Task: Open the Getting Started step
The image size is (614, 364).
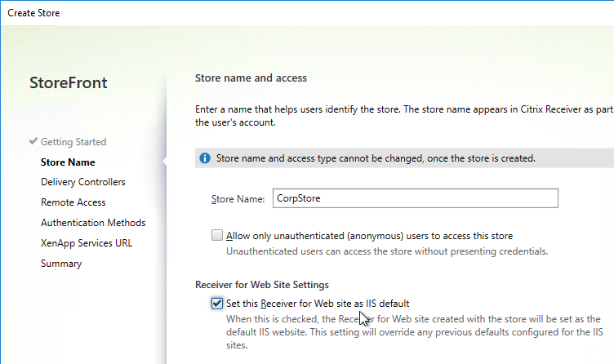Action: [73, 142]
